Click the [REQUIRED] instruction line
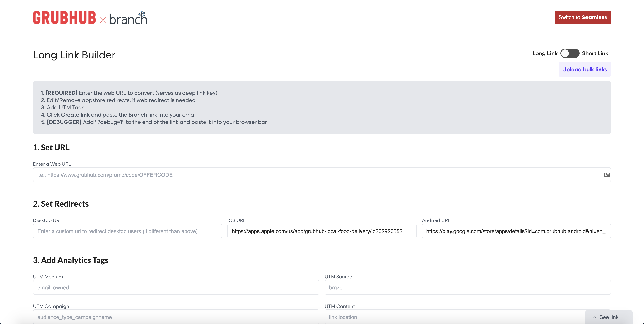Image resolution: width=644 pixels, height=324 pixels. coord(129,93)
